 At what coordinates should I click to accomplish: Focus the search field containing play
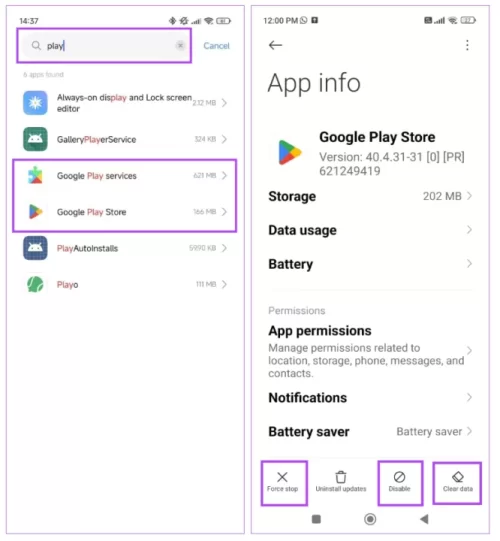104,46
